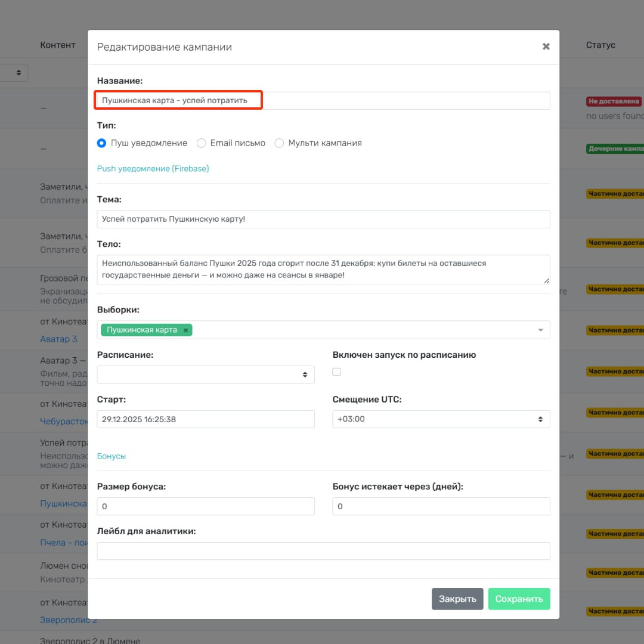Focus the Название input field
Viewport: 644px width, 644px height.
(323, 101)
